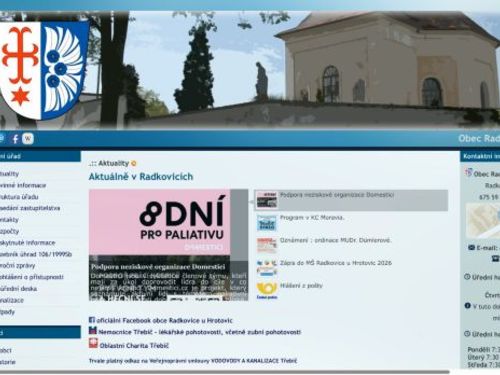Open thumbnail for Oznámení ordinace MUDr. Dümlerové
Image resolution: width=500 pixels, height=375 pixels.
[267, 245]
